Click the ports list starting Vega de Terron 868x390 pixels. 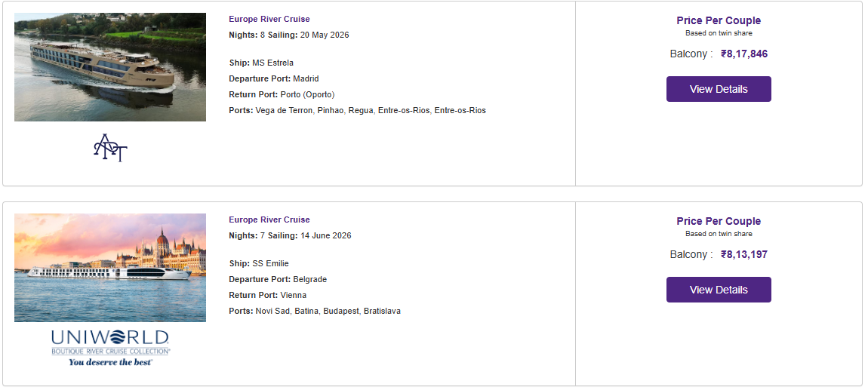357,111
